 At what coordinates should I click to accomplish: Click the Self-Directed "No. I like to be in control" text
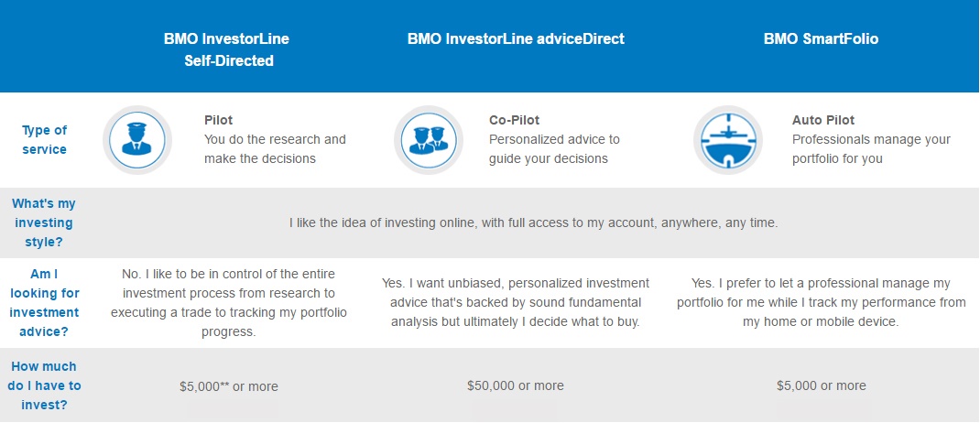(229, 302)
